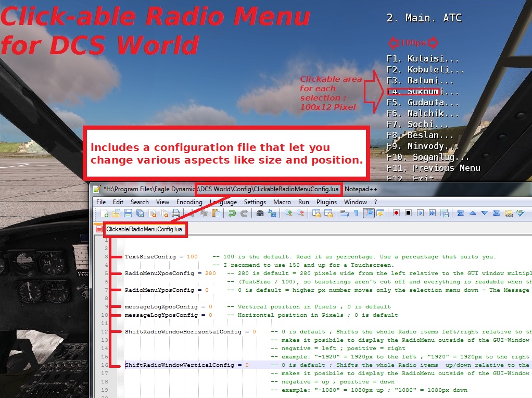Expand the Macro menu
The width and height of the screenshot is (532, 398).
282,202
